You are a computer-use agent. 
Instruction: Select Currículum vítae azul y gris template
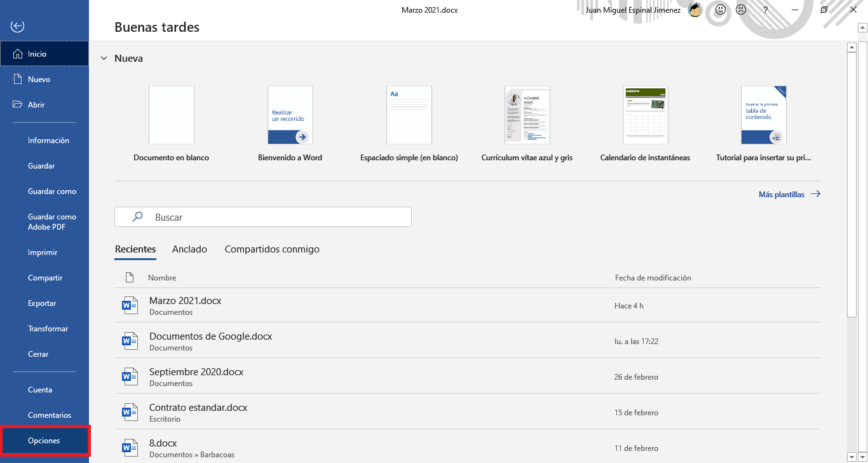pyautogui.click(x=527, y=124)
